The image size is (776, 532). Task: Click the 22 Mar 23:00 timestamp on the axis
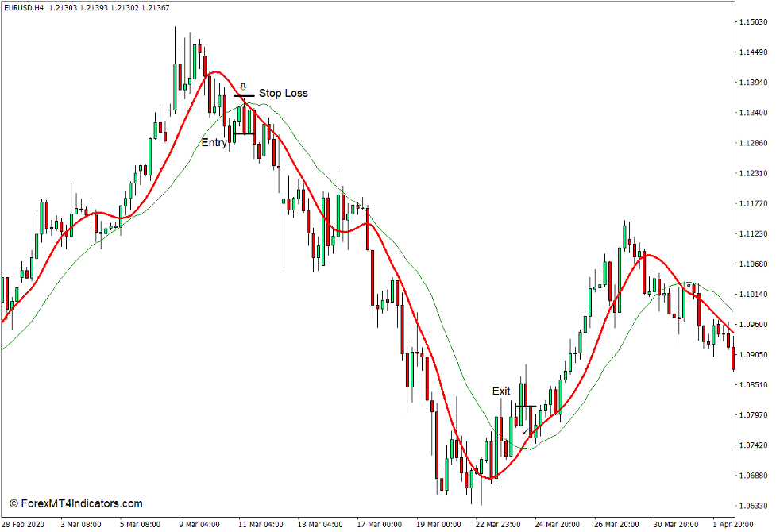[x=496, y=524]
